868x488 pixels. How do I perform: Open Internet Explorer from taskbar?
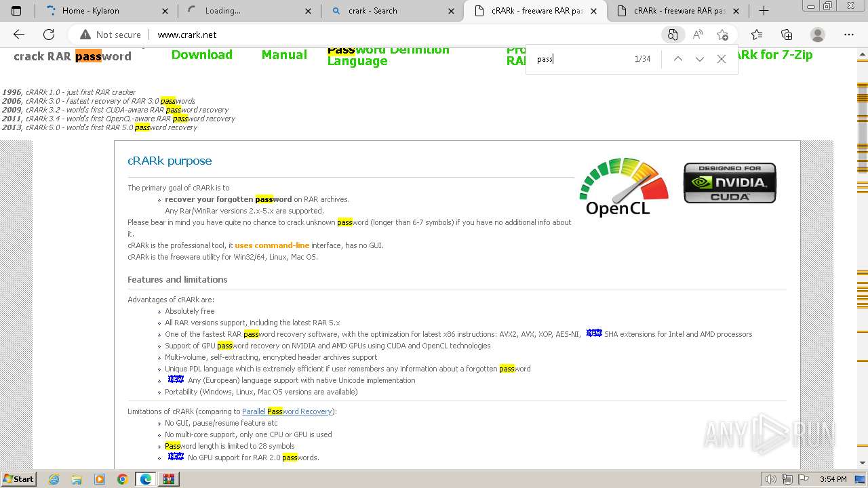[x=54, y=479]
